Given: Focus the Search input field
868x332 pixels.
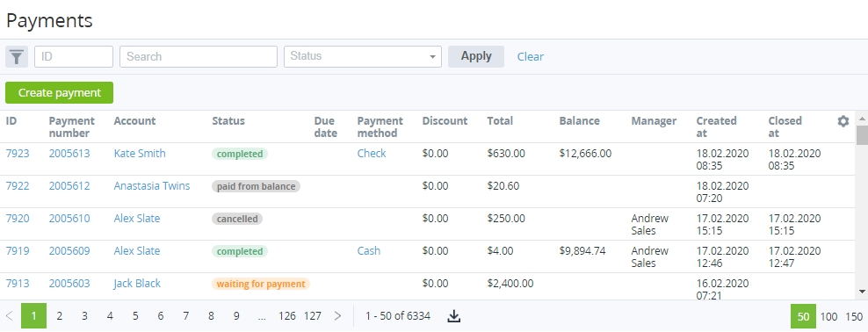Looking at the screenshot, I should (199, 56).
